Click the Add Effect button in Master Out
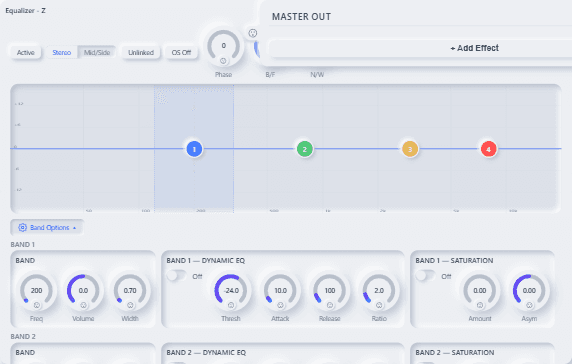572x364 pixels. click(x=474, y=48)
